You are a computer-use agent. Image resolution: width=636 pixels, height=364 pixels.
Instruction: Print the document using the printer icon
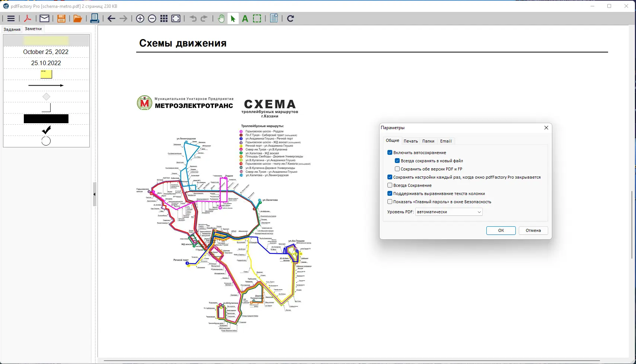(95, 18)
